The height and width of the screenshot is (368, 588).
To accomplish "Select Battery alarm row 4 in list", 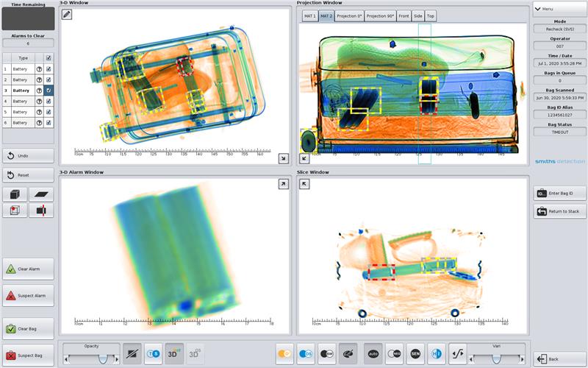I will click(x=20, y=101).
